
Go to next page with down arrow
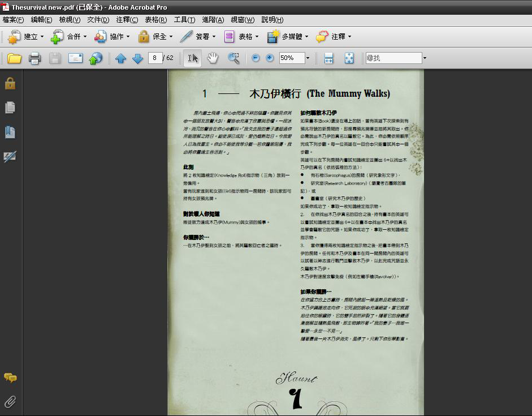[137, 58]
